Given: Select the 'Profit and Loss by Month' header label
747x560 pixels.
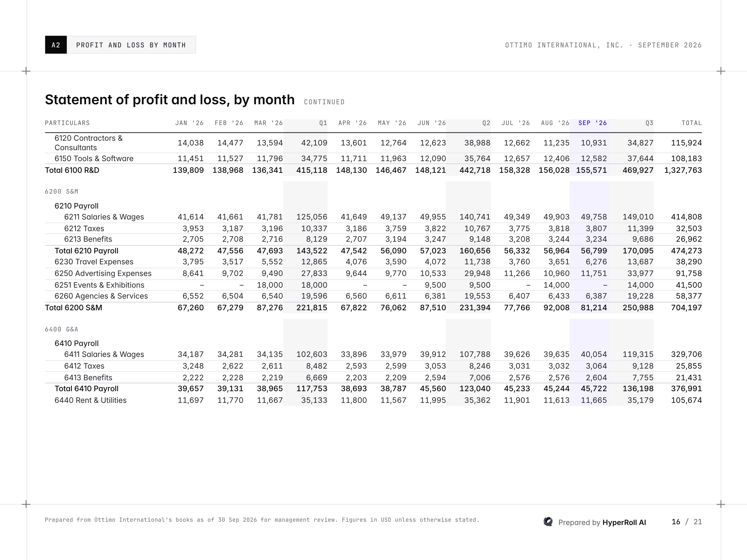Looking at the screenshot, I should click(x=131, y=45).
